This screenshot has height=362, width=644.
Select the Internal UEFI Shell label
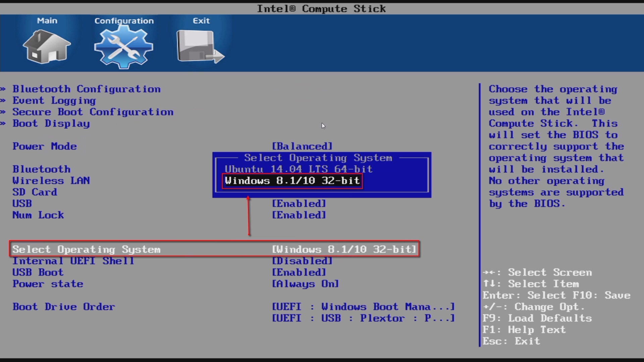pos(73,261)
